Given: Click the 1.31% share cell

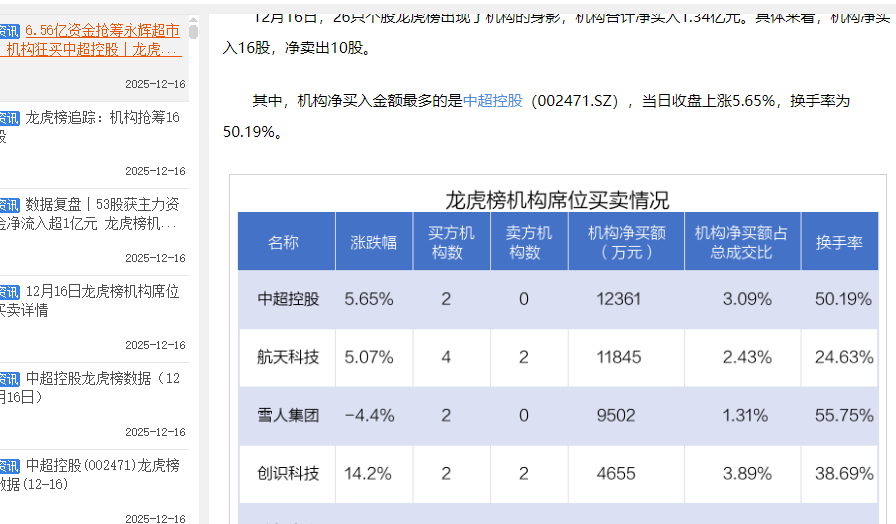Looking at the screenshot, I should (x=745, y=415).
